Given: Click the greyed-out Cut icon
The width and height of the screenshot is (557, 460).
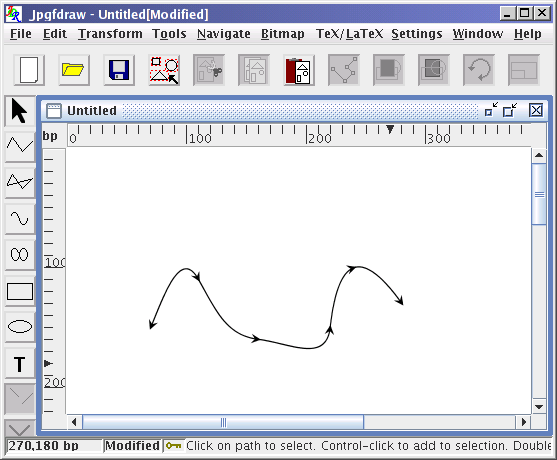Looking at the screenshot, I should pos(209,70).
